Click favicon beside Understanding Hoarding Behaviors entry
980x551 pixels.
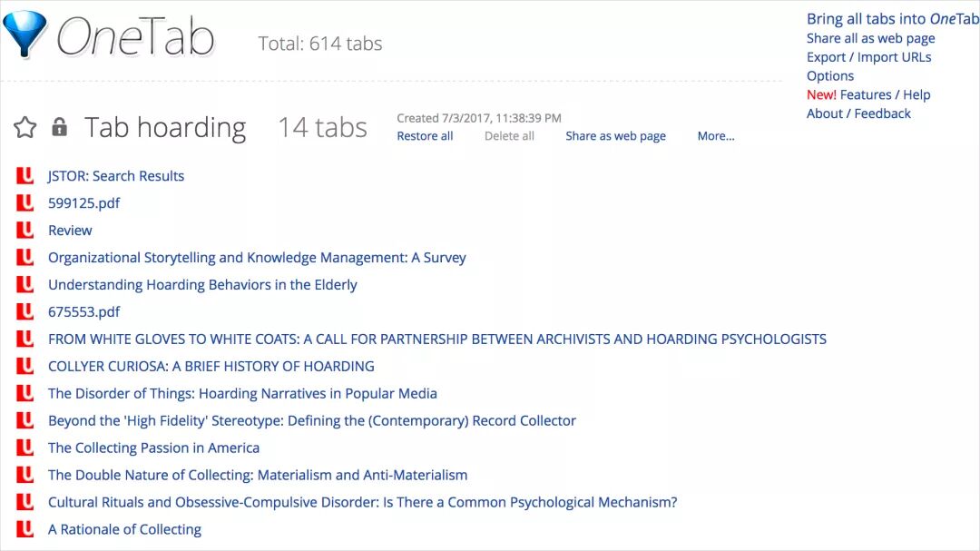point(25,284)
